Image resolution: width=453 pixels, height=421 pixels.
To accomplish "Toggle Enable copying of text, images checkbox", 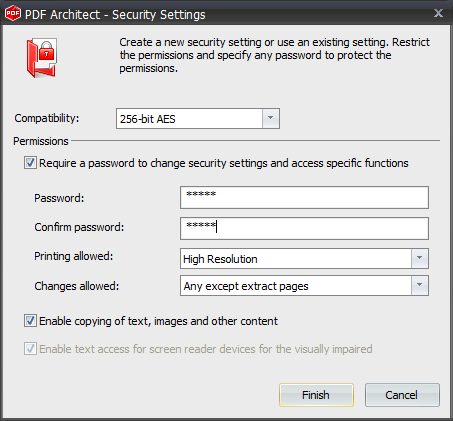I will click(x=30, y=321).
